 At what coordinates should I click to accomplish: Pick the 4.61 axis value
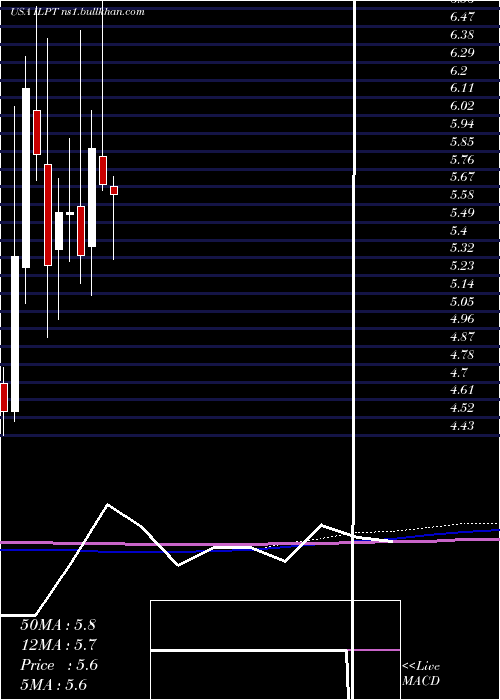pos(462,390)
